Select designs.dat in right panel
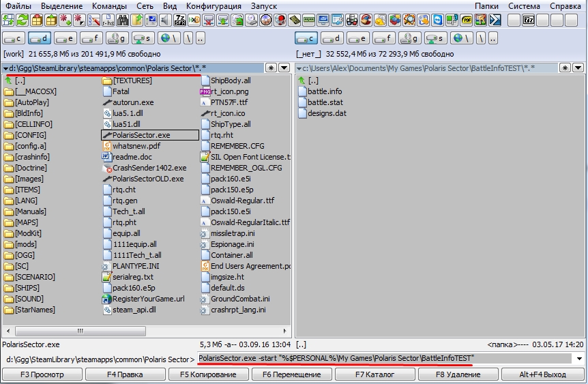Screen dimensions: 588x384 323,113
